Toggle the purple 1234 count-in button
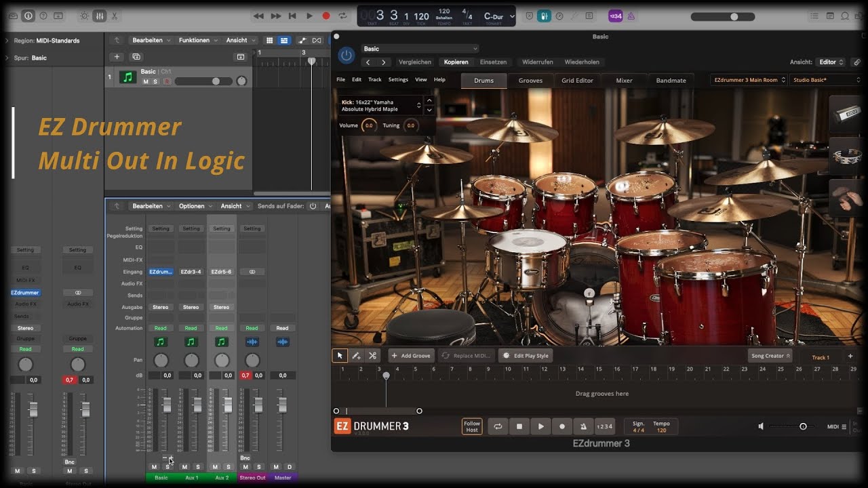868x488 pixels. (615, 16)
